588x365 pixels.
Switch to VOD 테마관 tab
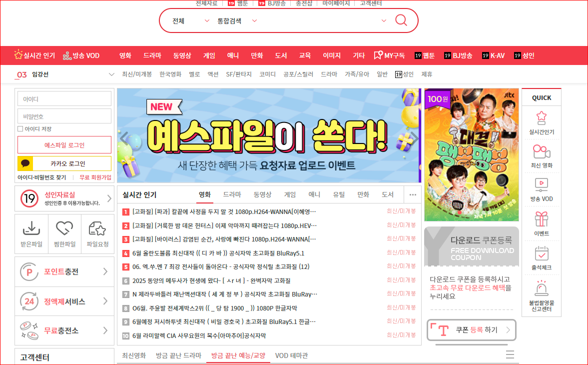point(291,355)
